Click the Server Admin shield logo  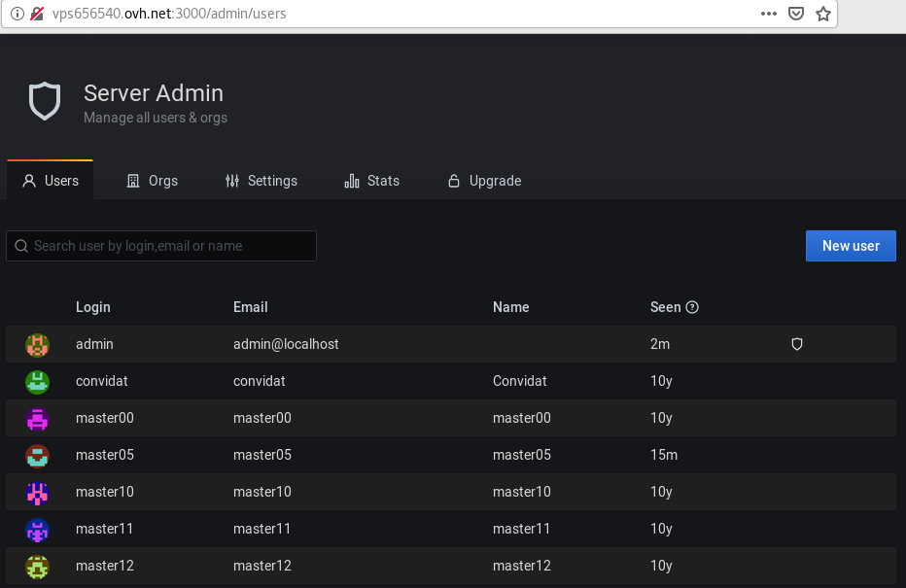45,101
